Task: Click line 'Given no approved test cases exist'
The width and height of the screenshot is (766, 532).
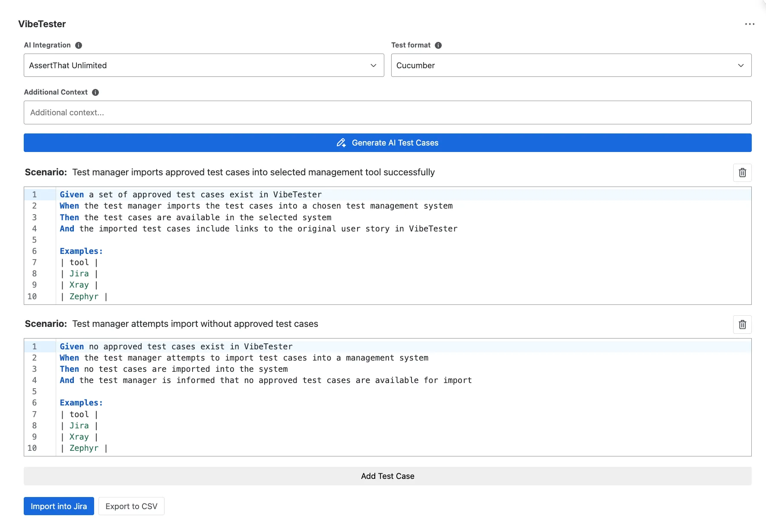Action: click(x=176, y=347)
